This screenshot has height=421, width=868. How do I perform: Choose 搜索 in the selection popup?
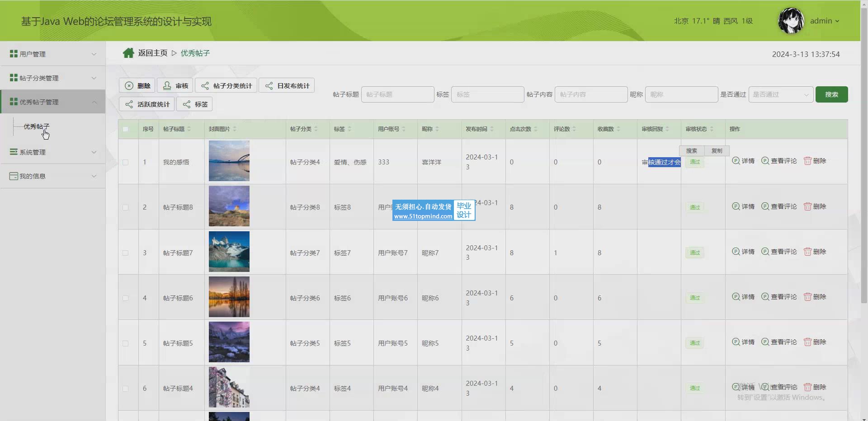pos(692,151)
